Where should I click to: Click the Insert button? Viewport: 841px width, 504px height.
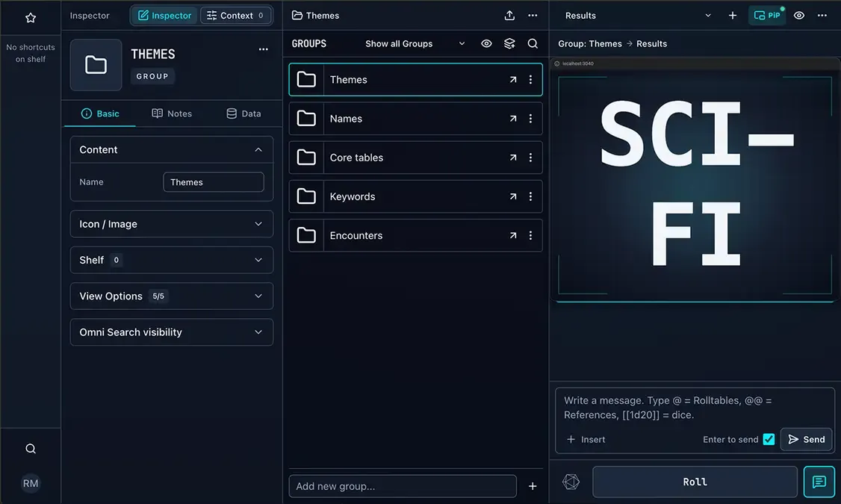coord(586,439)
